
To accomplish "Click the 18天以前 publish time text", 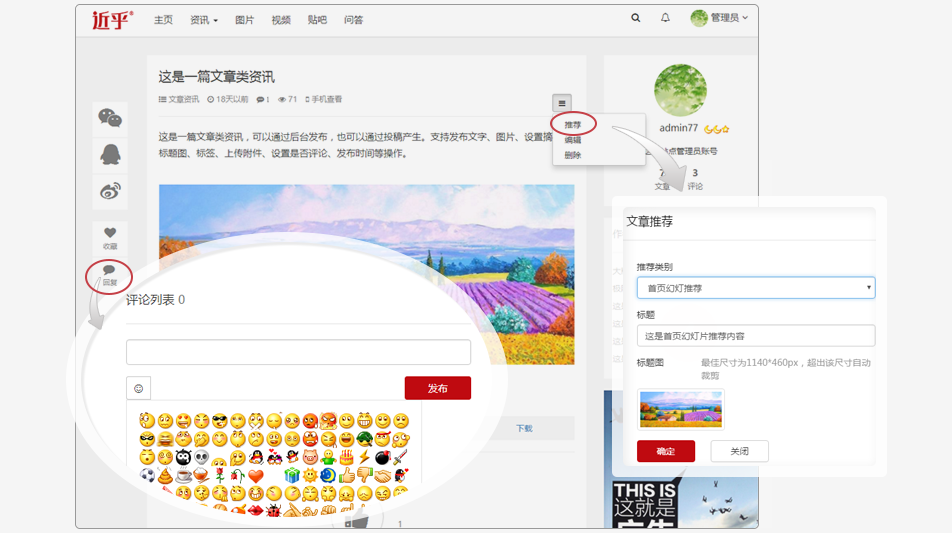I will (x=232, y=100).
